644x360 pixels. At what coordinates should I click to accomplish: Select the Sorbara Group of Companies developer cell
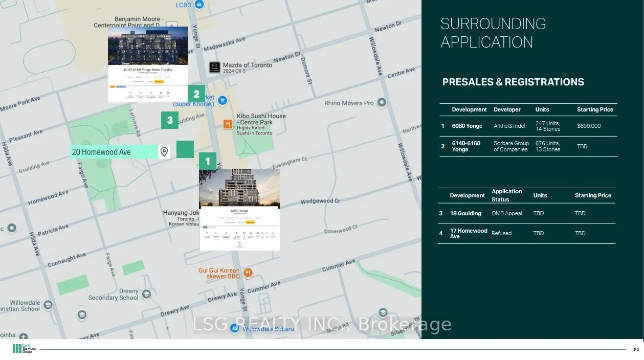511,146
